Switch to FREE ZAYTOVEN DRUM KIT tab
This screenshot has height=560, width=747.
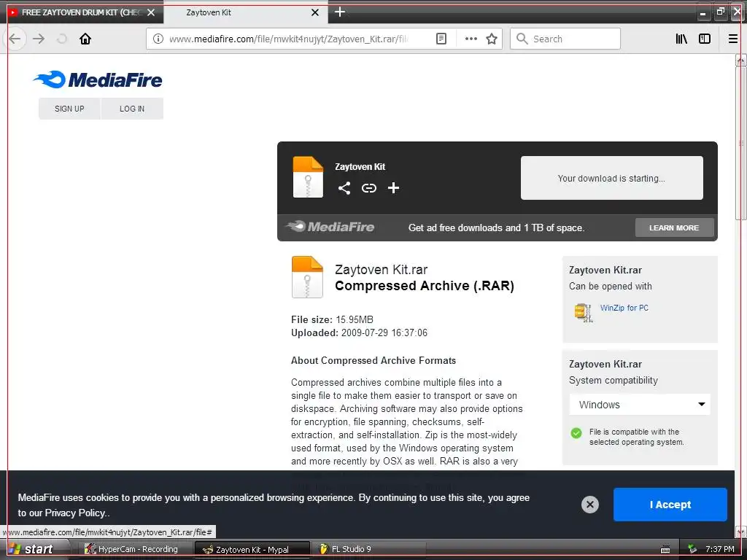[x=82, y=12]
